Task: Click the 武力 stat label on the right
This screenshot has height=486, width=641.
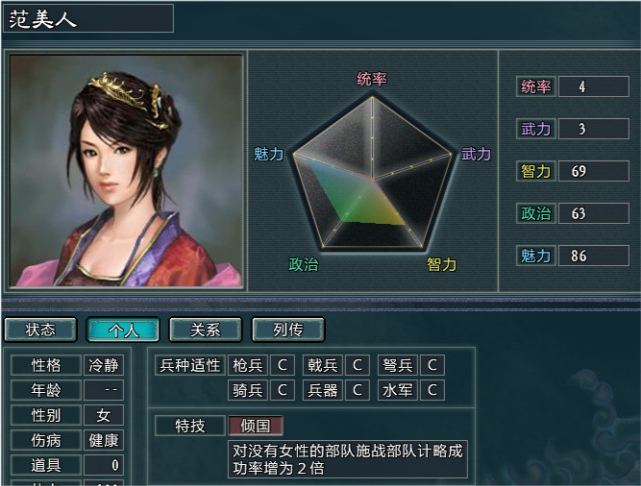Action: (x=536, y=129)
